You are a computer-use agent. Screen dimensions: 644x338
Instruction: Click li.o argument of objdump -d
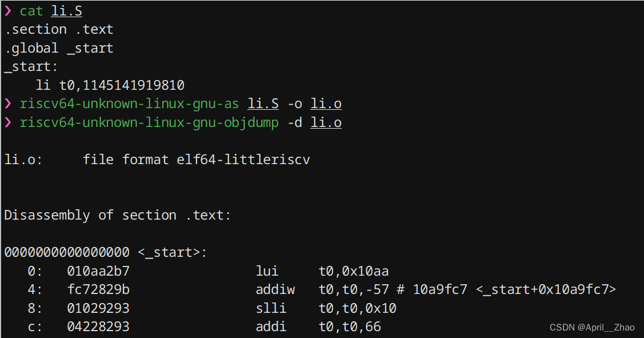326,122
